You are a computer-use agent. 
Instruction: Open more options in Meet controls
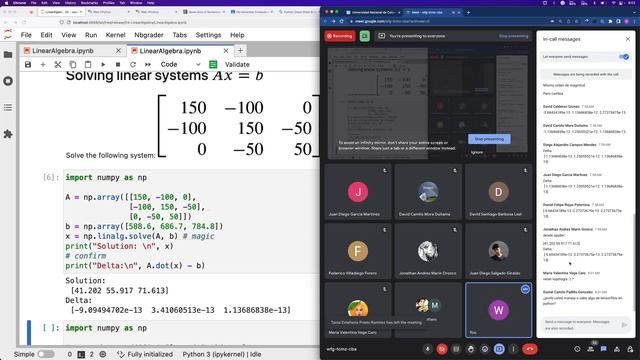pyautogui.click(x=513, y=349)
